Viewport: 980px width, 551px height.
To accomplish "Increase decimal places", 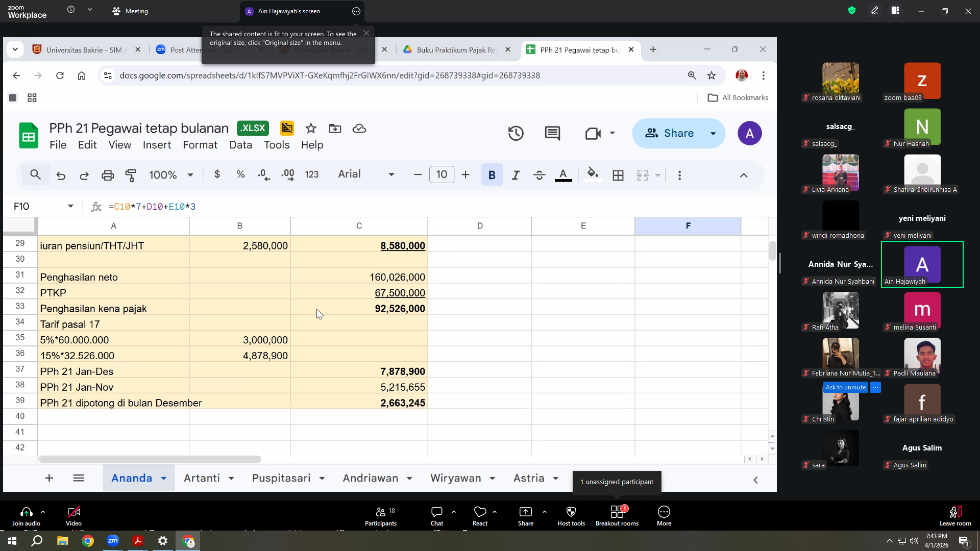I will click(288, 174).
